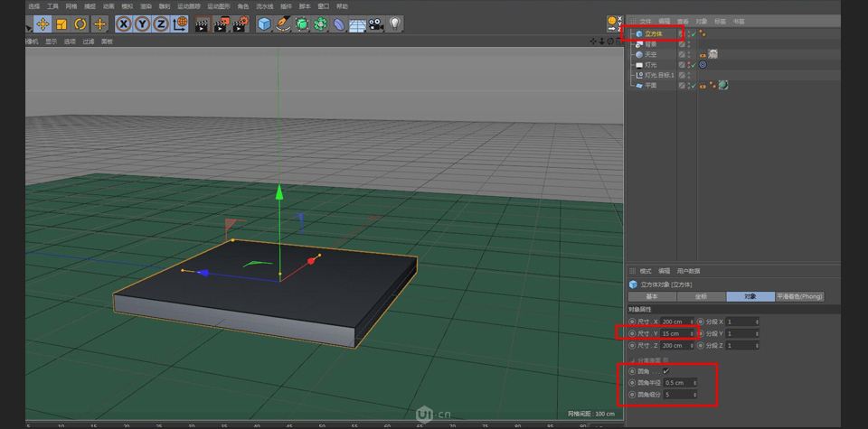Click the Cube primitive icon in toolbar

pyautogui.click(x=264, y=24)
